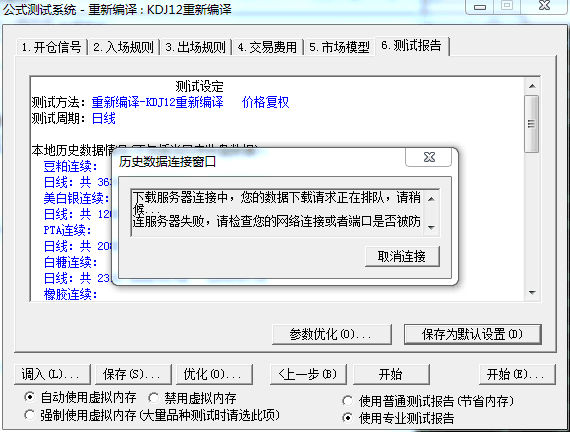570x432 pixels.
Task: Click the disabled maximize window button
Action: (x=507, y=6)
